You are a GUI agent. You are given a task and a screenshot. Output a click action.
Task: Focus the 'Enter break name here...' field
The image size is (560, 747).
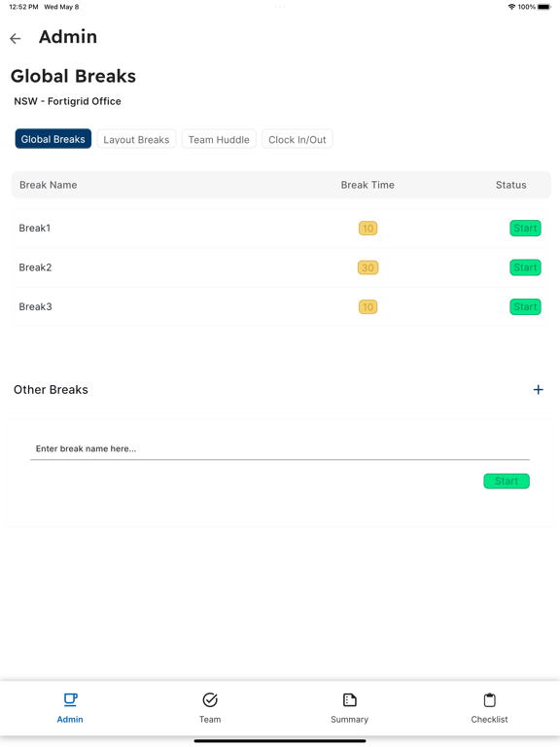point(280,448)
